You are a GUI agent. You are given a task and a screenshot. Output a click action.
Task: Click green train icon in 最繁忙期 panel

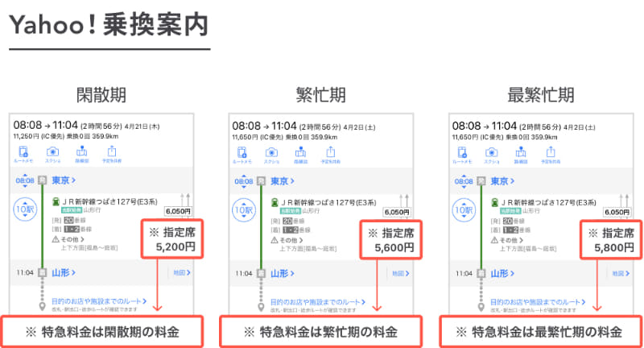pyautogui.click(x=495, y=202)
